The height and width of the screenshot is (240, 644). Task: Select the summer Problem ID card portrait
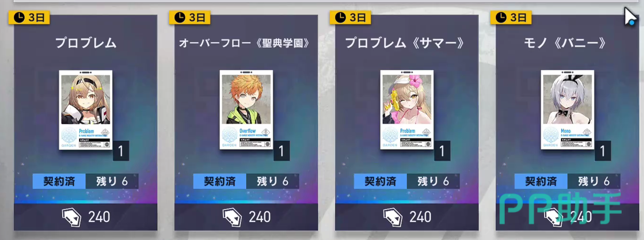click(x=407, y=110)
